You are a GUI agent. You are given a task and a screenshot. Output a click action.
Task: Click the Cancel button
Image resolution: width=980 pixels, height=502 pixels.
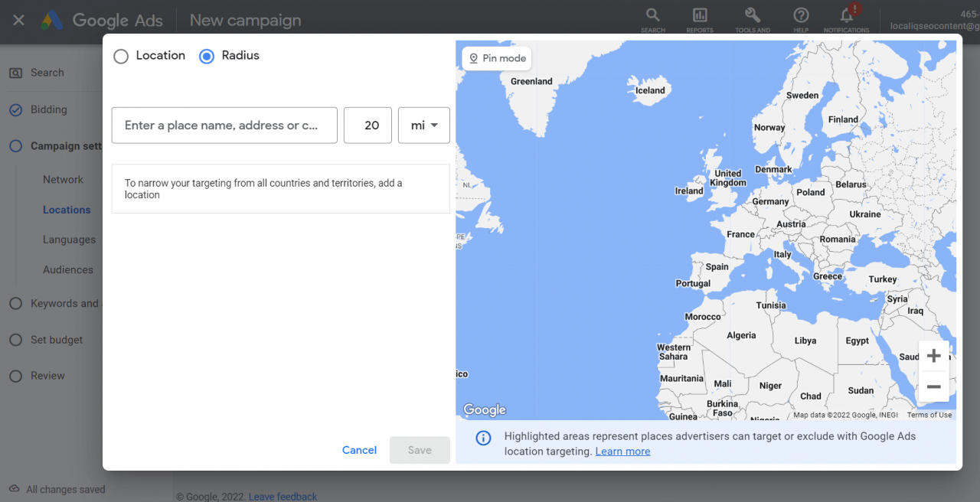(359, 450)
